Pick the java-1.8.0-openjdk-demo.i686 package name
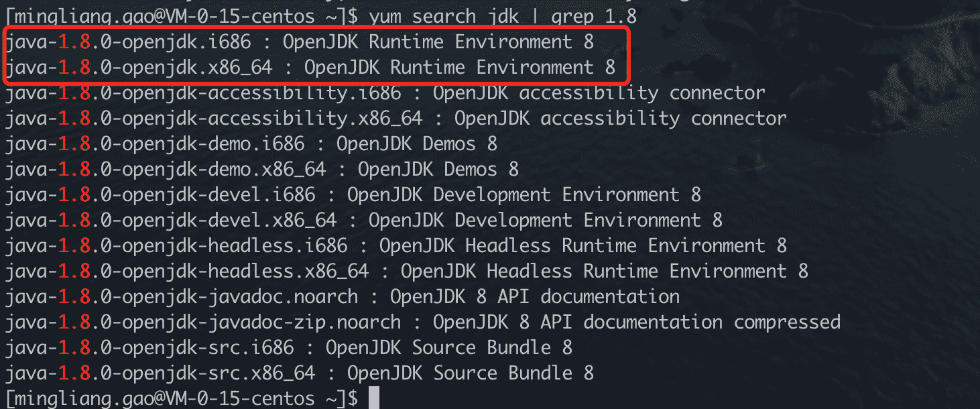This screenshot has height=409, width=980. [x=155, y=144]
